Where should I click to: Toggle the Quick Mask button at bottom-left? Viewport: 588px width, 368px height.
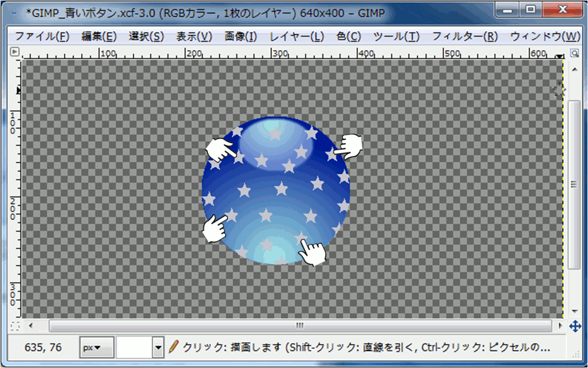tap(15, 326)
